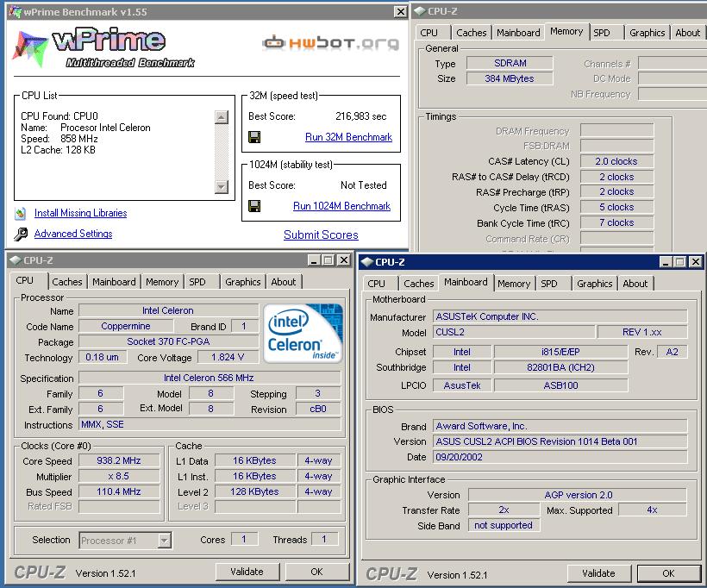Close the wPrime Benchmark window
Viewport: 707px width, 588px height.
pos(400,12)
